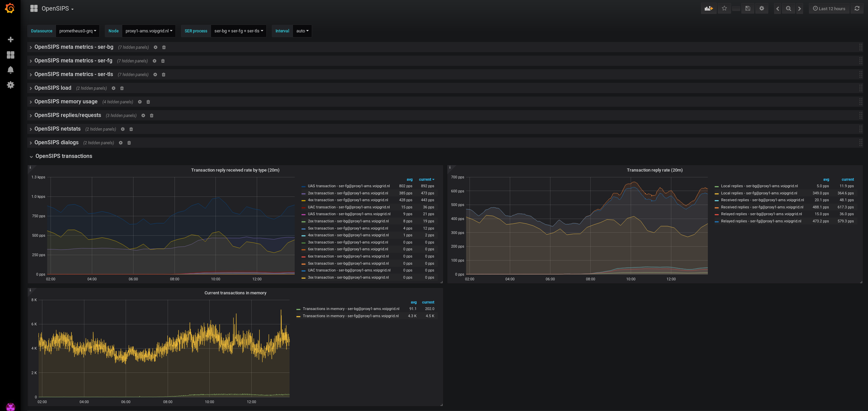
Task: Click the 4xx transaction ser-fg color swatch
Action: click(x=303, y=201)
